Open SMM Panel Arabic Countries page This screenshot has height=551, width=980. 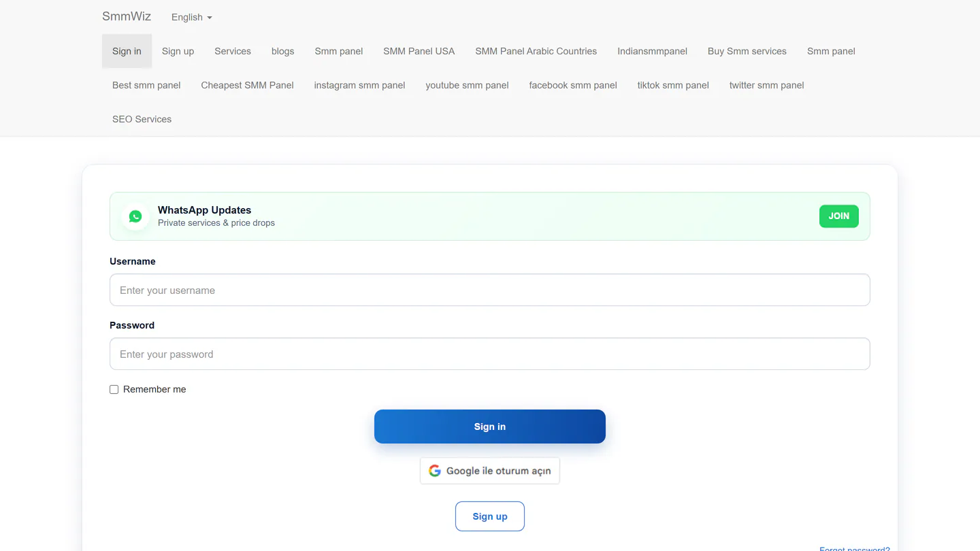click(x=536, y=51)
